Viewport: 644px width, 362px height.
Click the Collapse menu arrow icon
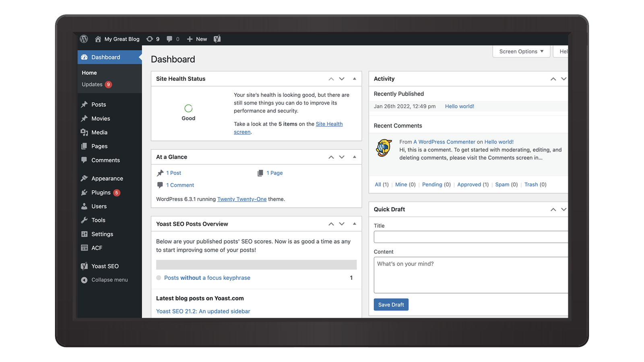[84, 280]
